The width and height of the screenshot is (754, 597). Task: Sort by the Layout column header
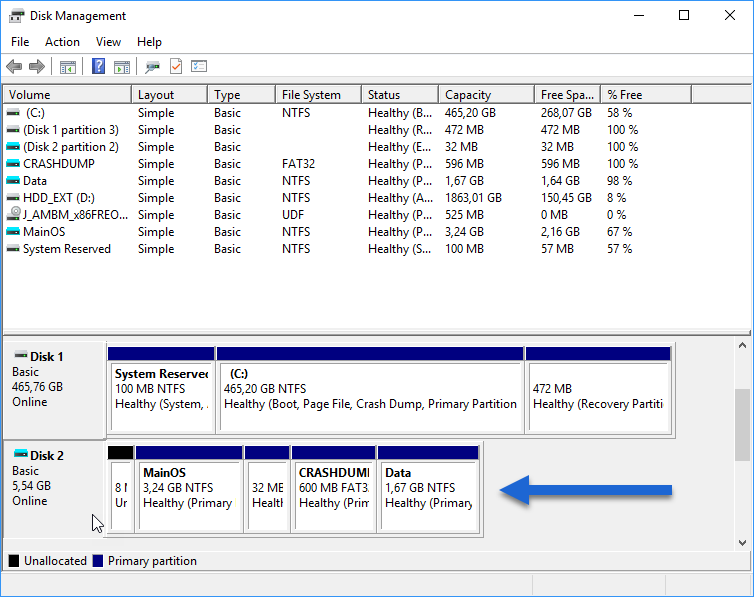click(x=170, y=95)
